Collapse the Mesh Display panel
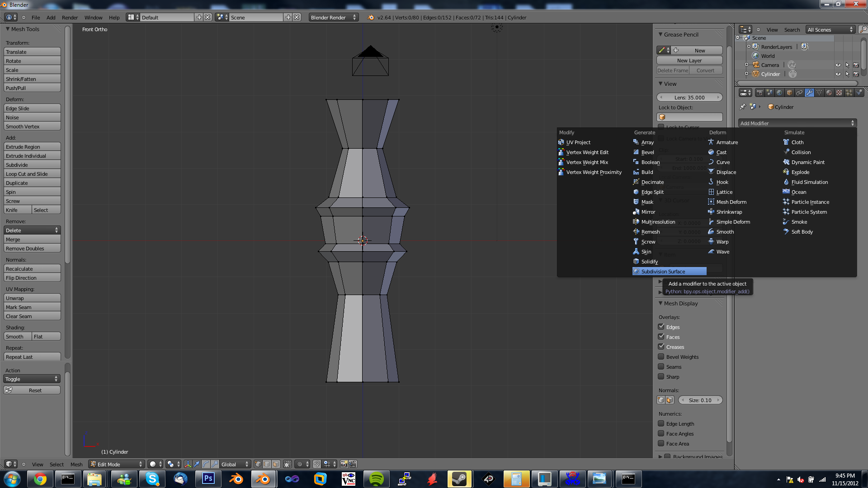 (660, 303)
